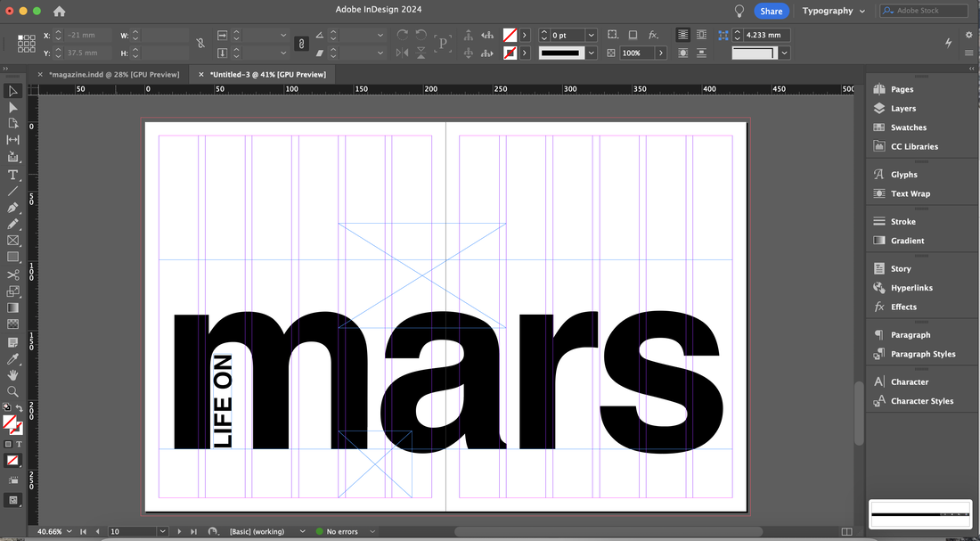Select the Rectangle Frame tool
Screen dimensions: 980x541
12,240
